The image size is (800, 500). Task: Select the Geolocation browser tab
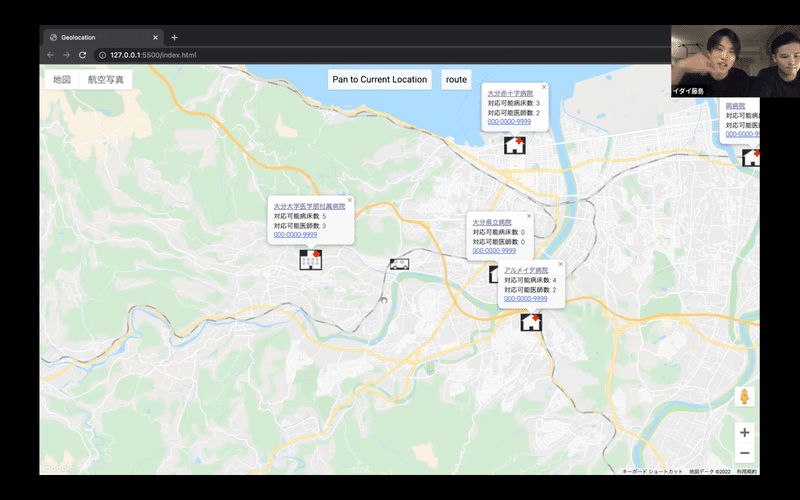(103, 37)
